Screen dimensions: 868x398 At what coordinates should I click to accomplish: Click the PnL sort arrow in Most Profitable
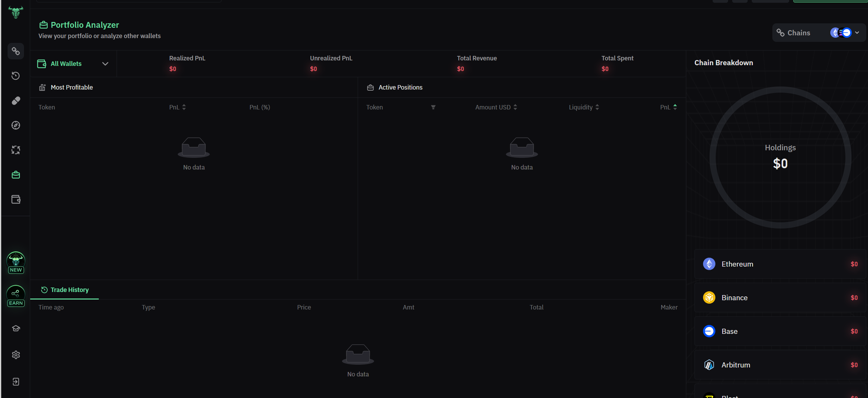(185, 107)
